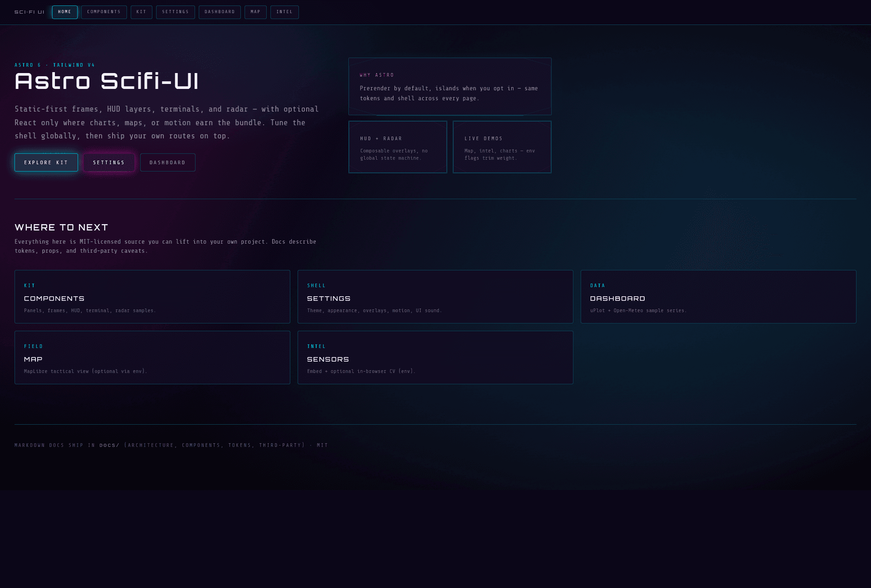Open the Dashboard tab in the navigation bar
Screen dimensions: 871x588
[220, 12]
